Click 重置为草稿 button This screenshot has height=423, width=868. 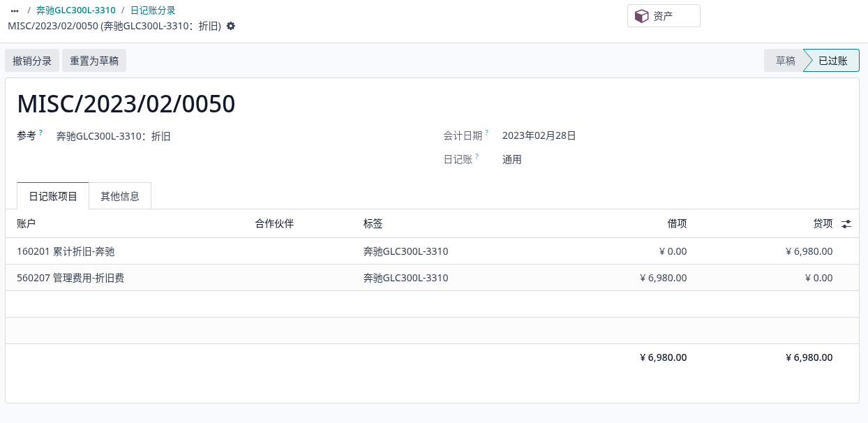point(94,61)
